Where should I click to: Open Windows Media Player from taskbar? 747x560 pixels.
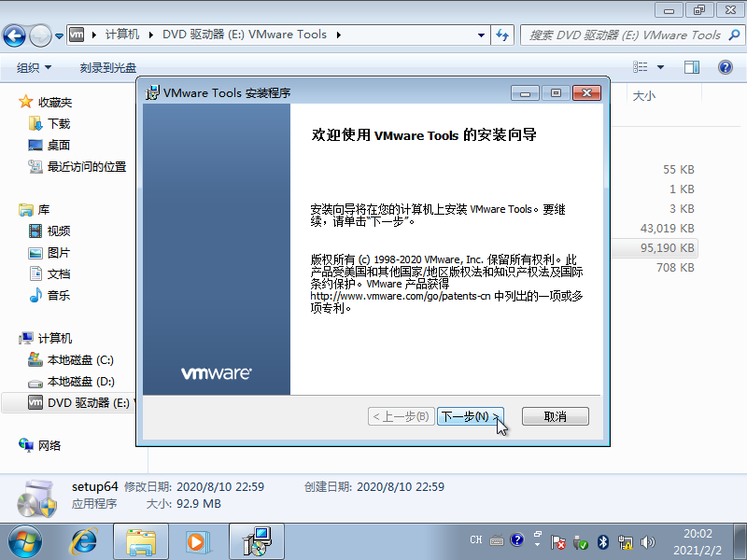(196, 542)
